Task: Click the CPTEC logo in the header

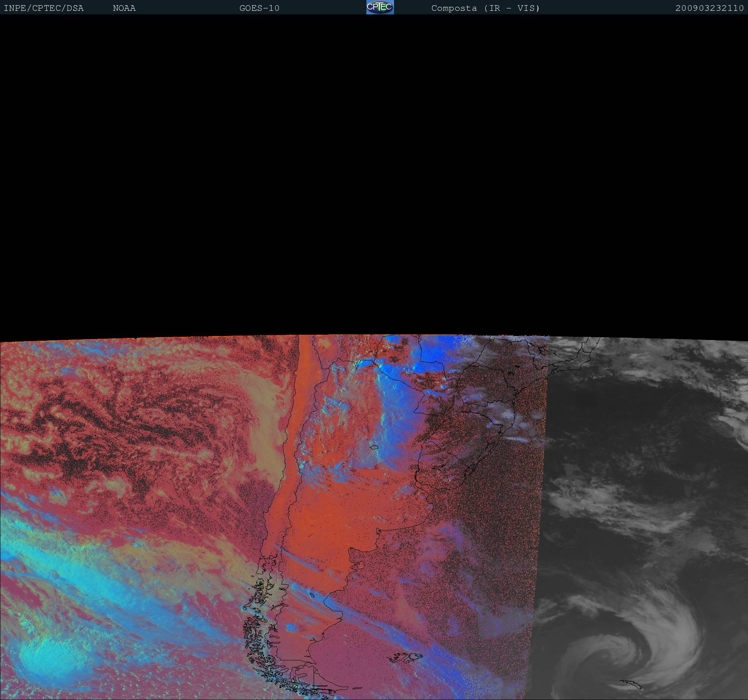Action: [380, 7]
